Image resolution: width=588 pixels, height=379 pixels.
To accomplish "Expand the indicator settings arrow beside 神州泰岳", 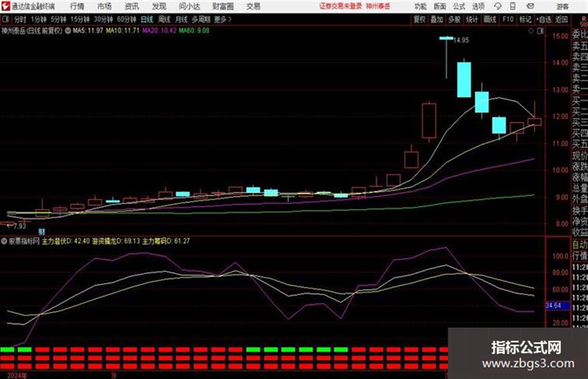I will click(68, 30).
